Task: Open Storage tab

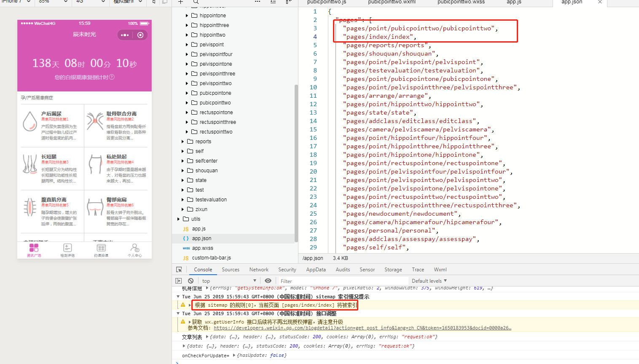Action: point(393,270)
